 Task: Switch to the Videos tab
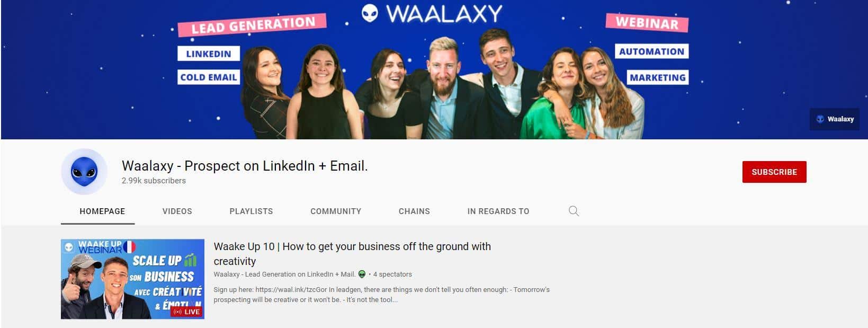[177, 211]
